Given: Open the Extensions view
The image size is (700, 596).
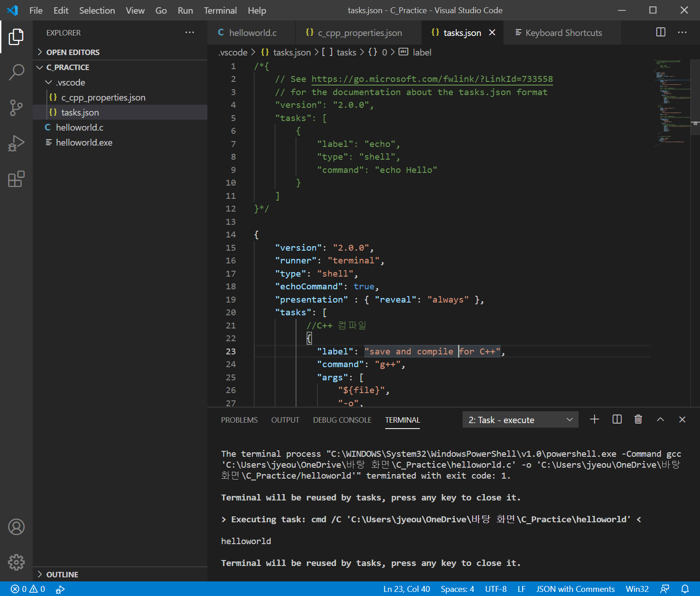Looking at the screenshot, I should click(16, 179).
